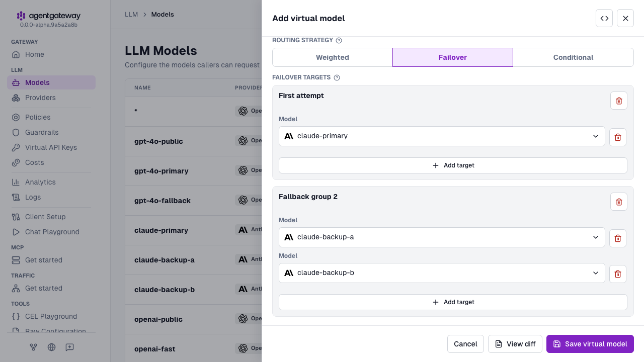Screen dimensions: 644x362
Task: Click the feedback message icon at sidebar bottom
Action: pyautogui.click(x=69, y=347)
